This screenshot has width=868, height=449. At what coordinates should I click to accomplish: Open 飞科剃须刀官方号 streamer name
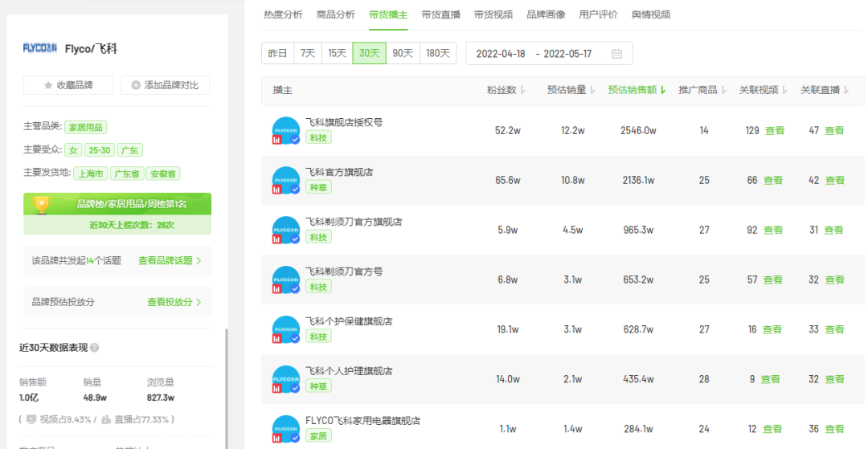click(344, 271)
